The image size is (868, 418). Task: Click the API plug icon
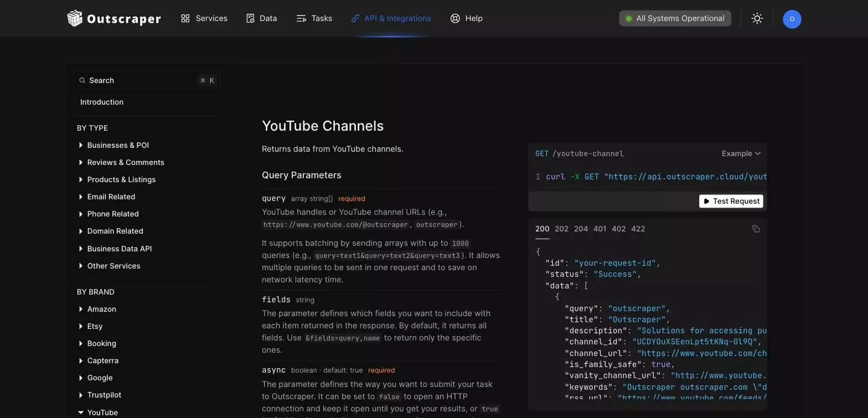coord(355,18)
